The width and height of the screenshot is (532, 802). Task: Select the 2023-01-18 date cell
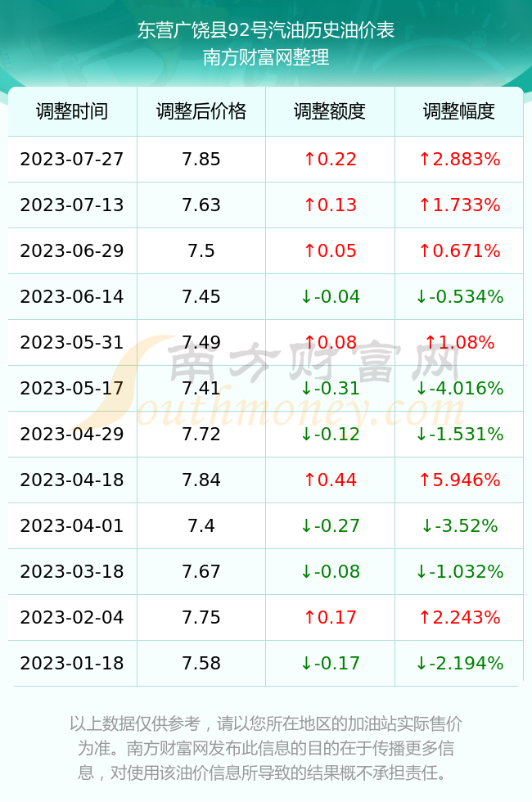72,664
